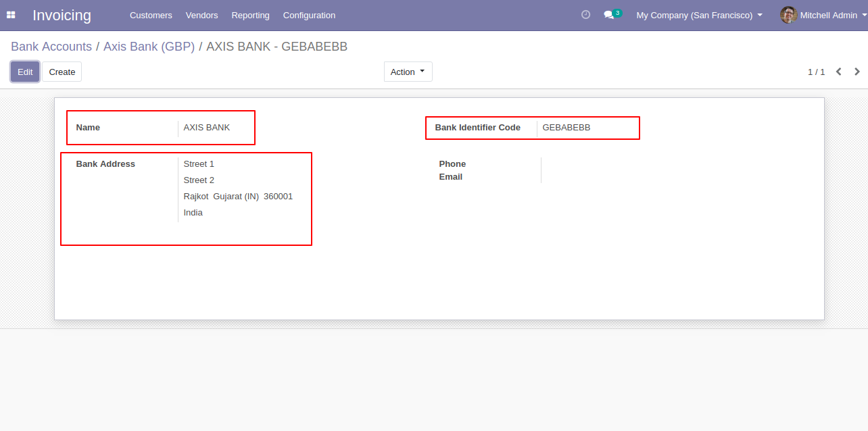Click the Gujarat (IN) state text
Viewport: 868px width, 431px height.
click(x=236, y=196)
